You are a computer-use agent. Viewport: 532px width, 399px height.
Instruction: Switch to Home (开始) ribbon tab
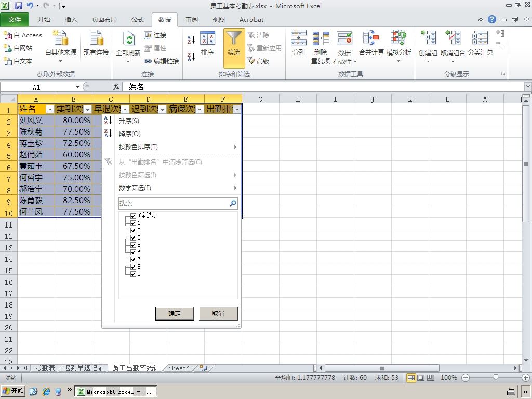coord(44,19)
